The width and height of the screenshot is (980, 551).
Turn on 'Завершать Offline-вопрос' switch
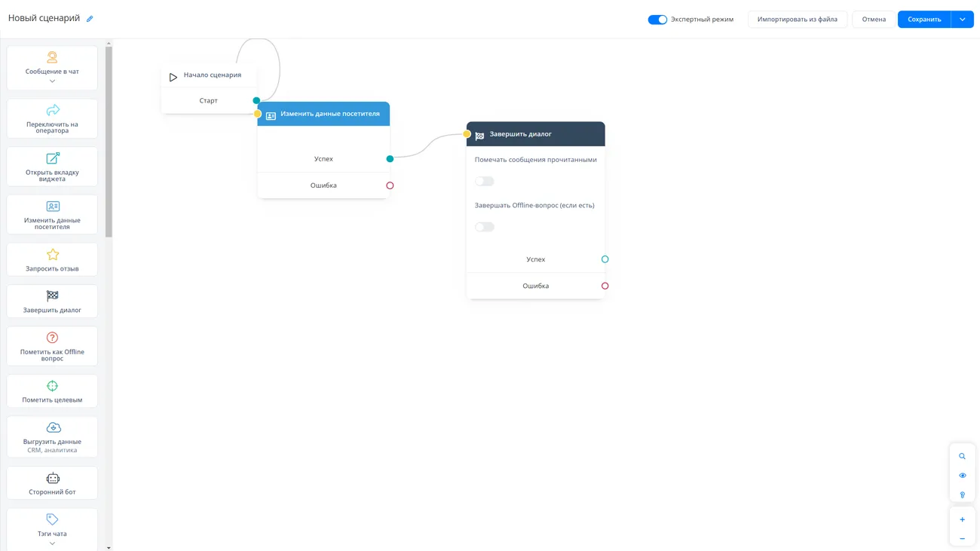pos(485,227)
